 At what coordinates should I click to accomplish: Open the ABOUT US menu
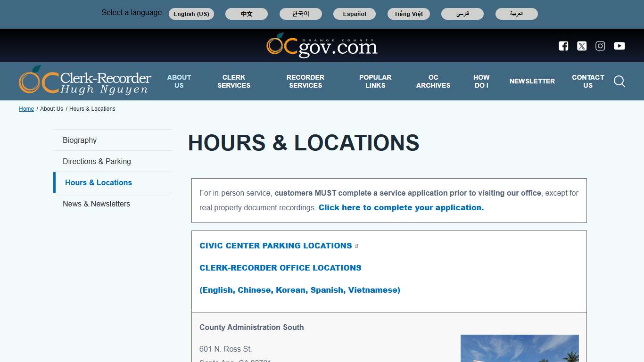(x=179, y=81)
